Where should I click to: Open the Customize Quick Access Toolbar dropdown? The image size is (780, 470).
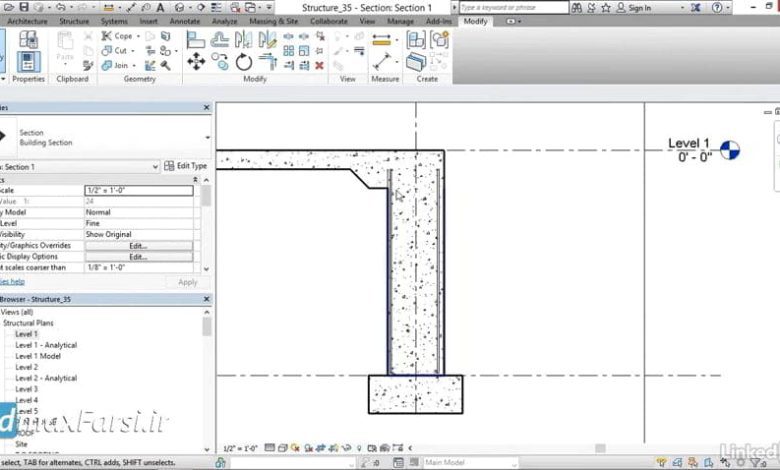point(269,7)
